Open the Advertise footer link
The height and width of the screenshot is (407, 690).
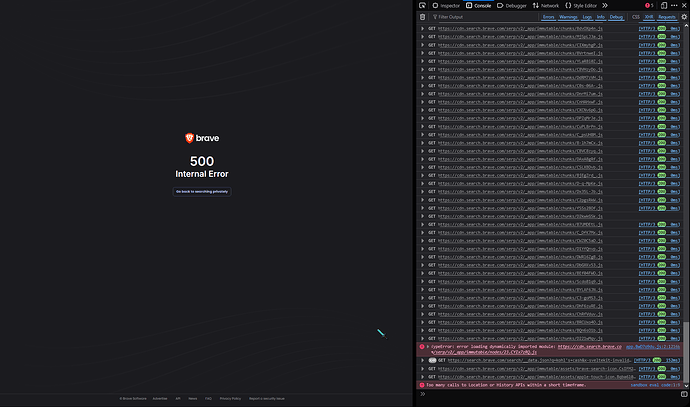point(160,399)
